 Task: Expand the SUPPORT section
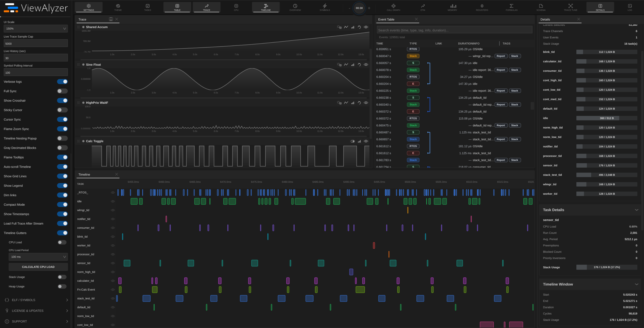pos(36,321)
